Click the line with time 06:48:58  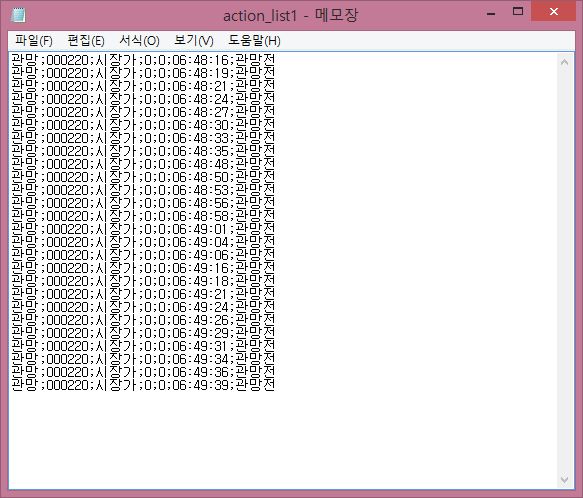pyautogui.click(x=143, y=216)
